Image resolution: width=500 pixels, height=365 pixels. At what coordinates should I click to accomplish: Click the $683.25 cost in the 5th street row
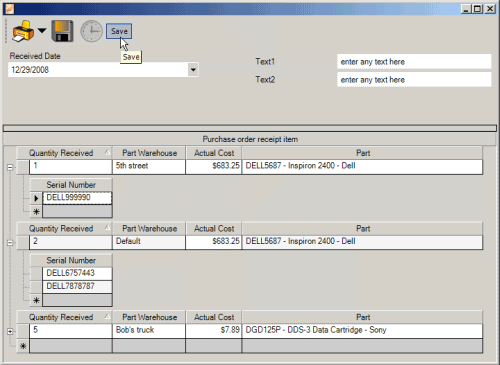(214, 167)
